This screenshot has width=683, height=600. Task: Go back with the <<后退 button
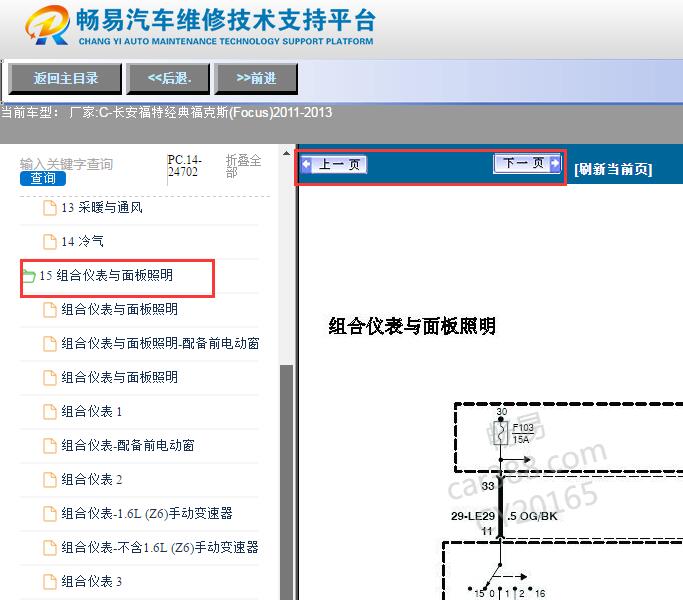click(x=169, y=79)
